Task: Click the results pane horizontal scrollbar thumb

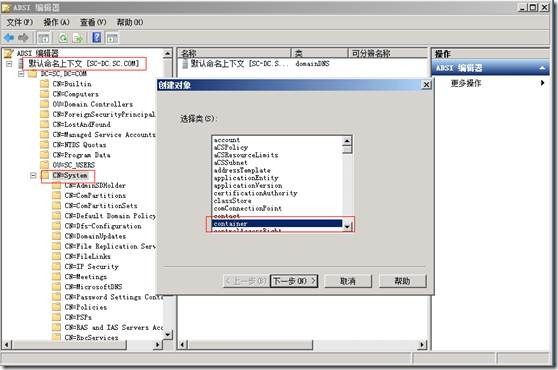Action: pos(250,344)
